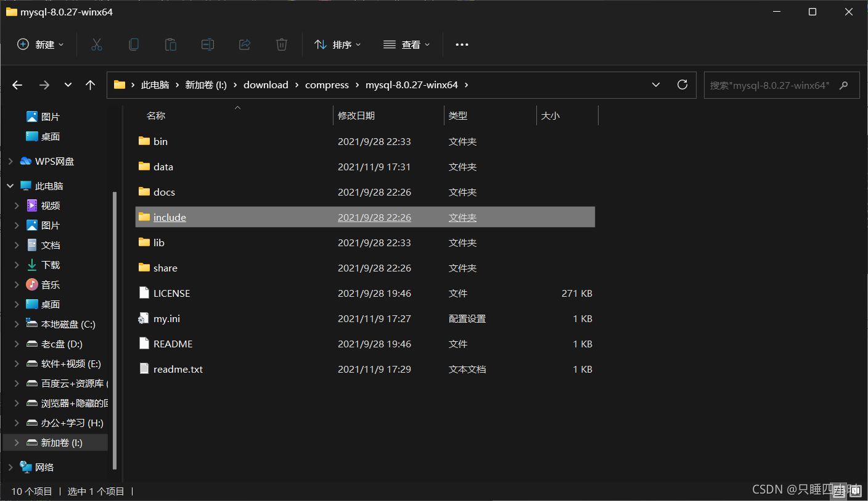Select the data folder icon
The height and width of the screenshot is (501, 868).
pyautogui.click(x=144, y=167)
